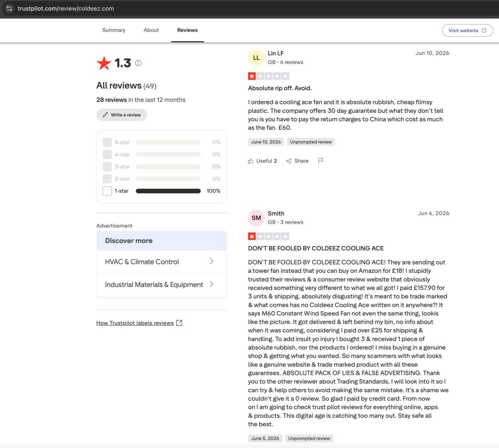Click the LL avatar of Lin LF
This screenshot has width=499, height=448.
(x=256, y=58)
